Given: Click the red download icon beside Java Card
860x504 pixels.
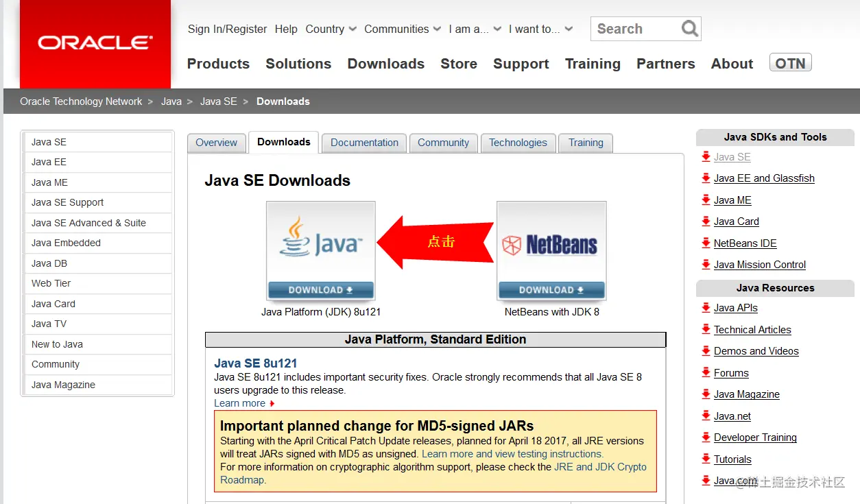Looking at the screenshot, I should [706, 221].
